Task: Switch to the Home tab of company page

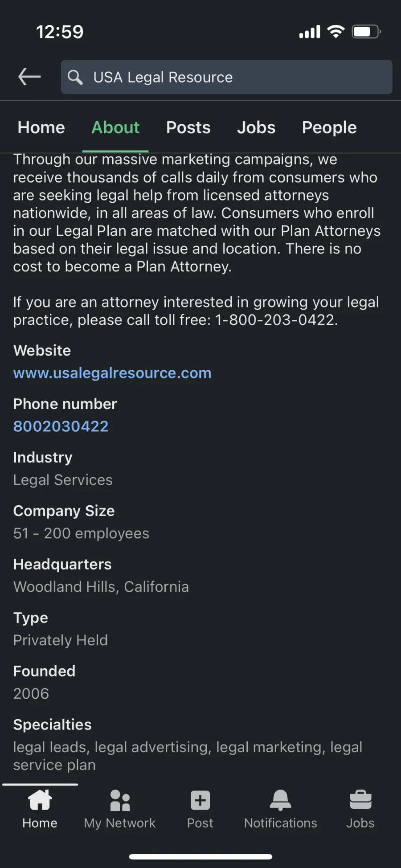Action: (x=41, y=127)
